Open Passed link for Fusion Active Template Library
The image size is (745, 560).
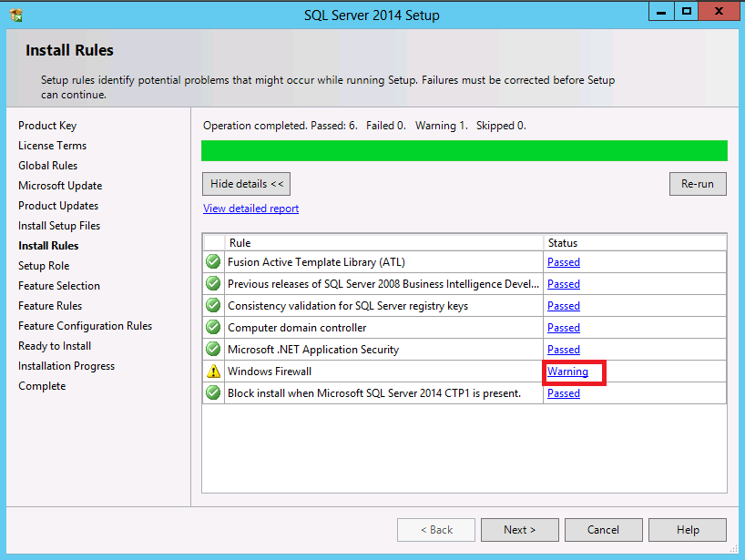564,262
